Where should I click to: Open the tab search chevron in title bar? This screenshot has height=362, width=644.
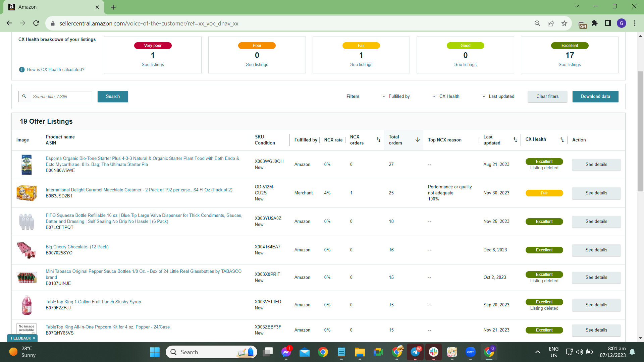577,6
